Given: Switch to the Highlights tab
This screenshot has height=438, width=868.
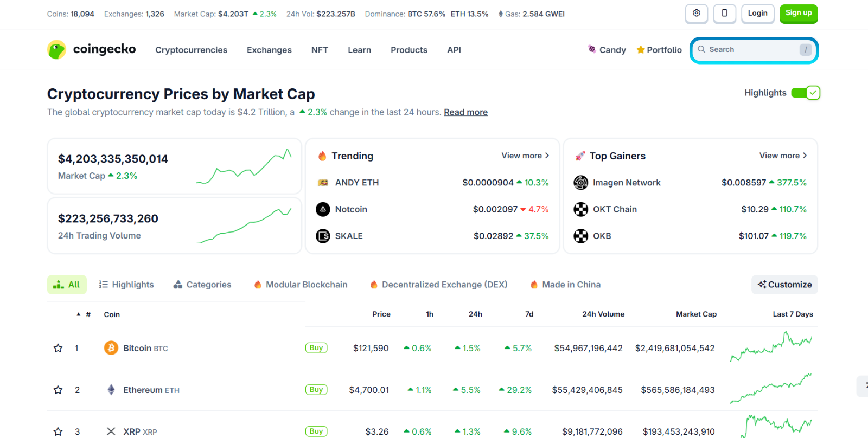Looking at the screenshot, I should coord(126,285).
